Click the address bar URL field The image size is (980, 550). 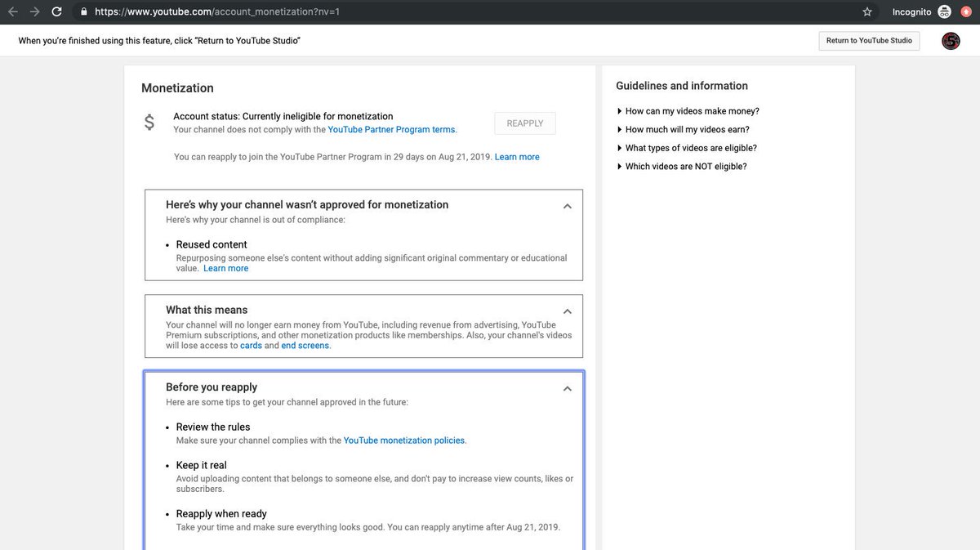474,12
